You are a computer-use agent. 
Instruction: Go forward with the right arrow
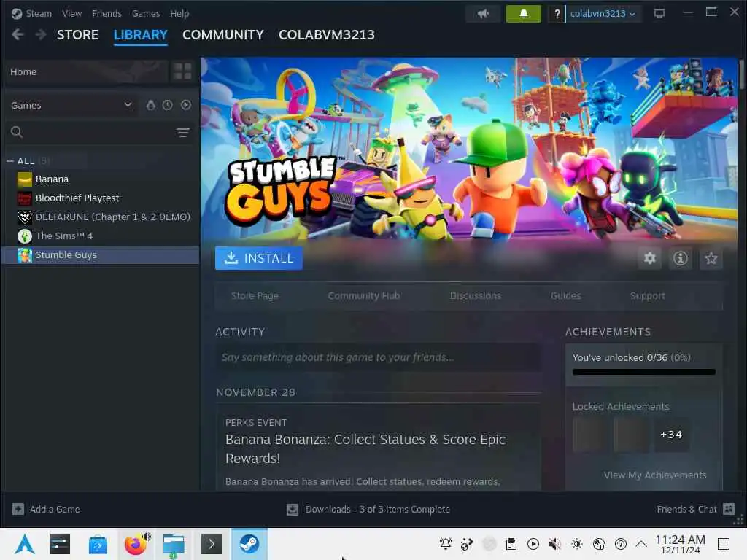point(41,35)
